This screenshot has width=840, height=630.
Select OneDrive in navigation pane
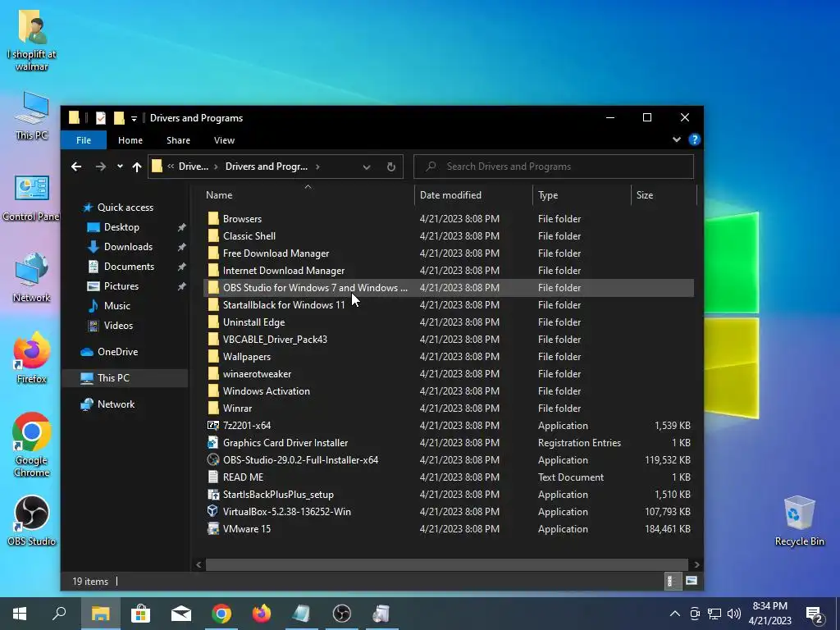point(117,351)
